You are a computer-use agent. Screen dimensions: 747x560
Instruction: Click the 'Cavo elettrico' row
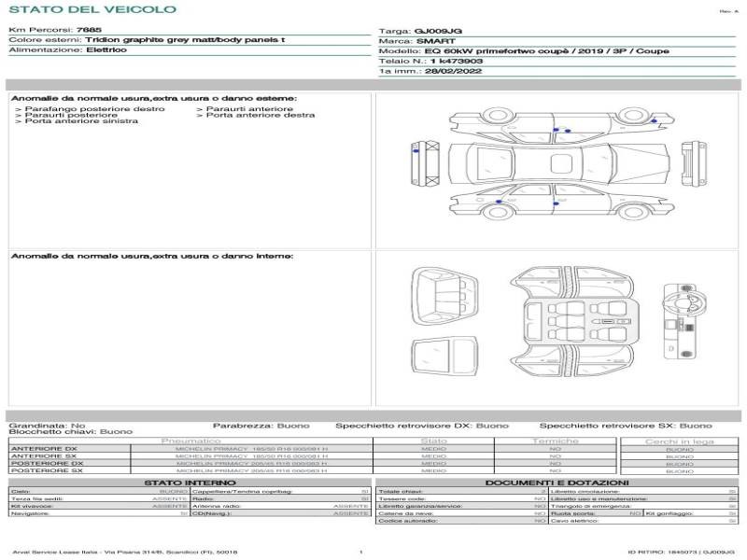coord(643,521)
